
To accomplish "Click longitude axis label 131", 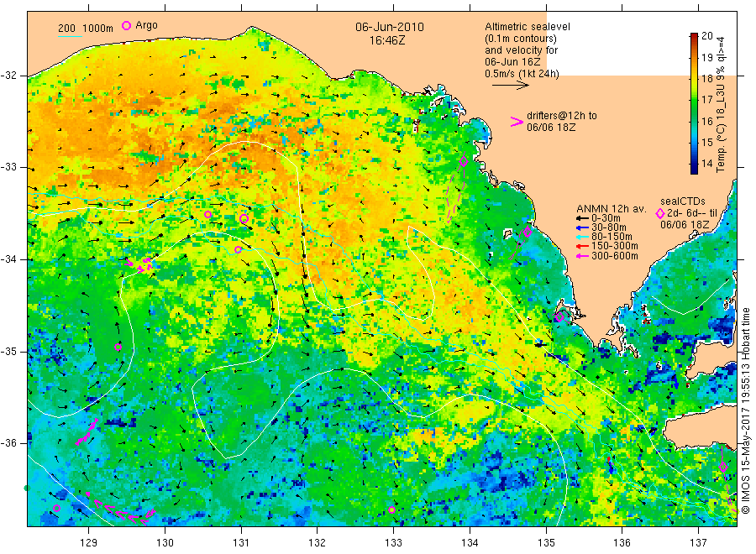I will pos(241,543).
